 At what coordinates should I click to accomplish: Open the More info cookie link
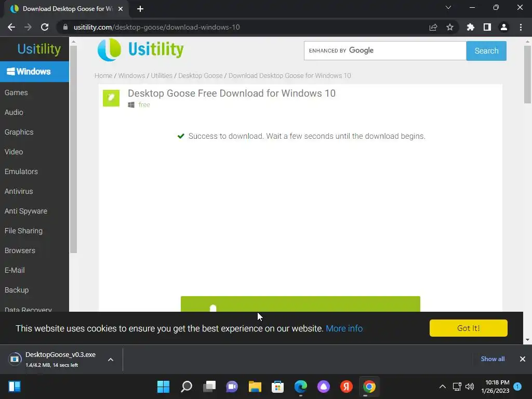tap(344, 328)
